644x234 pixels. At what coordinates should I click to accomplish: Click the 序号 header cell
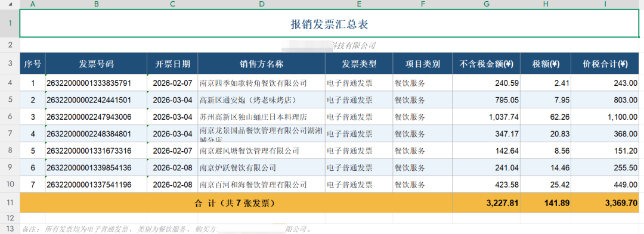click(x=32, y=64)
